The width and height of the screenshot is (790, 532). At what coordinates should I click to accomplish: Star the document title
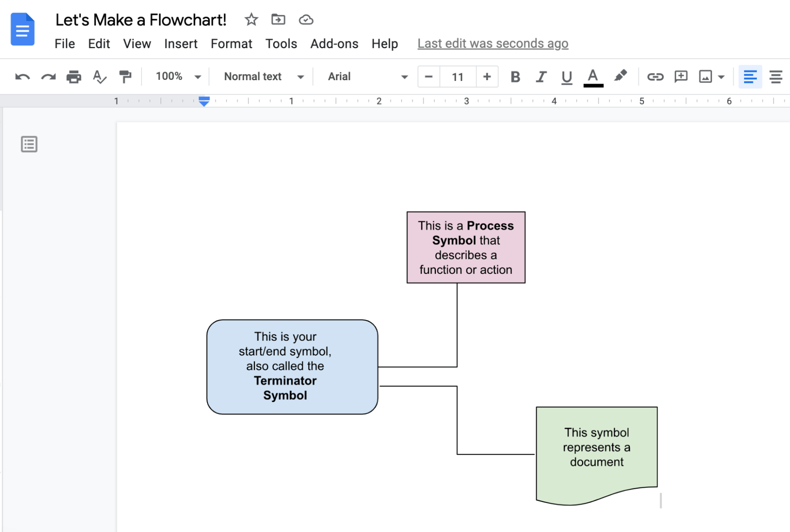[x=251, y=19]
